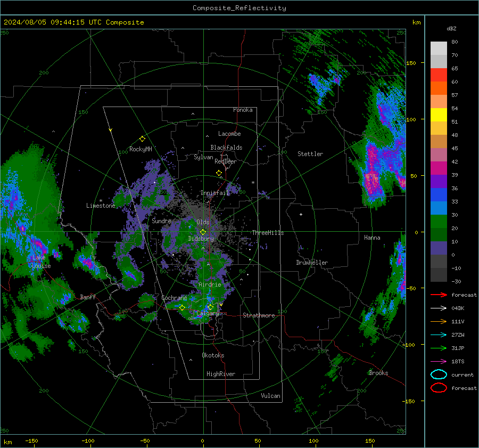This screenshot has width=479, height=448.
Task: Click the yellow diamond marker below Cochrane
Action: 182,308
